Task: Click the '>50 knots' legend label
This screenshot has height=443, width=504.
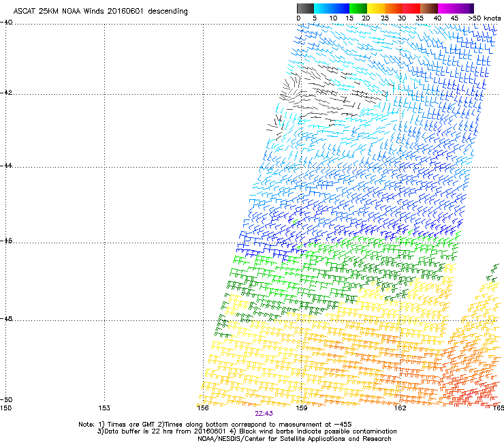Action: pyautogui.click(x=484, y=18)
